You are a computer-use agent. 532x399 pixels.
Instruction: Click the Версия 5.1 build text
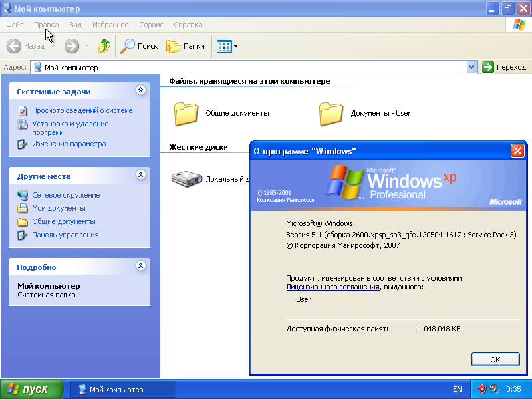401,235
